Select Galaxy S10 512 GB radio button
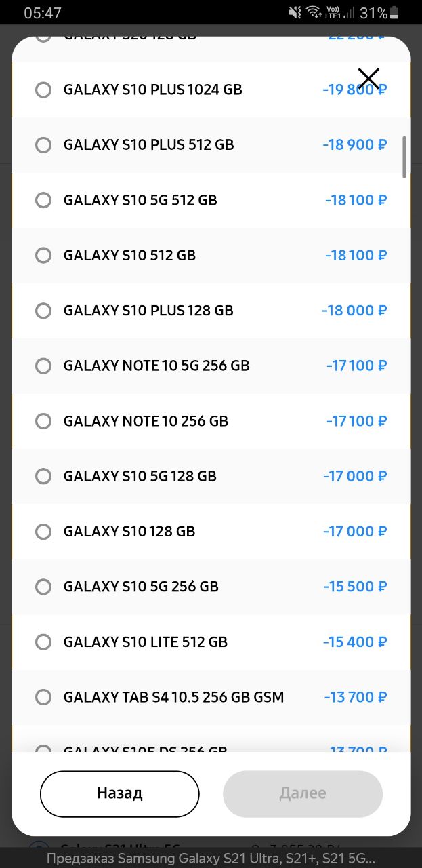 point(43,255)
